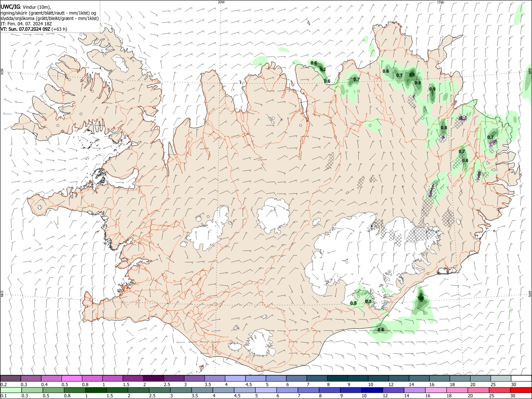Pick the light grey 25–30 swatch, snow scale
This screenshot has width=532, height=399.
(x=501, y=378)
